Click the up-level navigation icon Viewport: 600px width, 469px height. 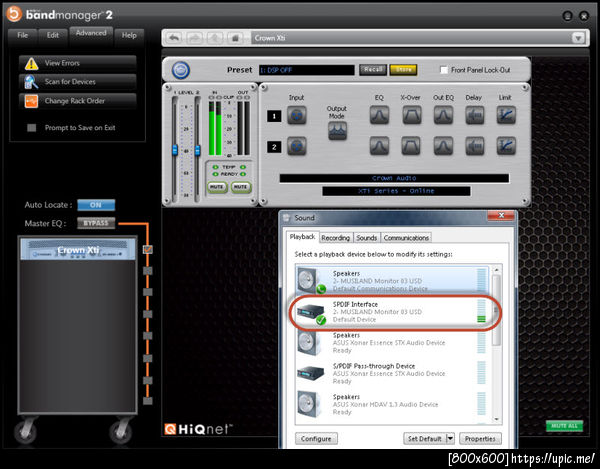click(215, 38)
